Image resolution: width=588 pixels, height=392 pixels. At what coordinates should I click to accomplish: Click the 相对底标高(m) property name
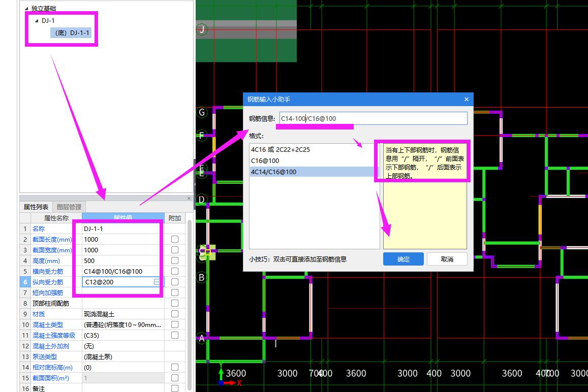point(52,368)
